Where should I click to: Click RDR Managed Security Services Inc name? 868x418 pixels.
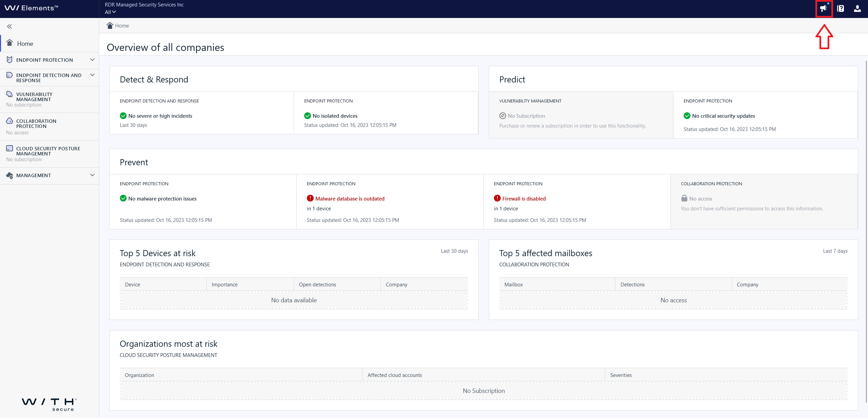click(144, 5)
